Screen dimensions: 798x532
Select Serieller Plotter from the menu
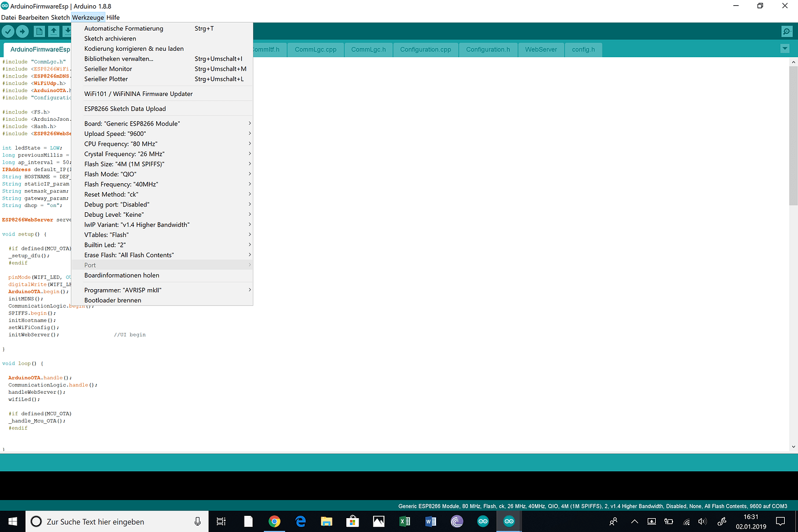click(x=107, y=79)
